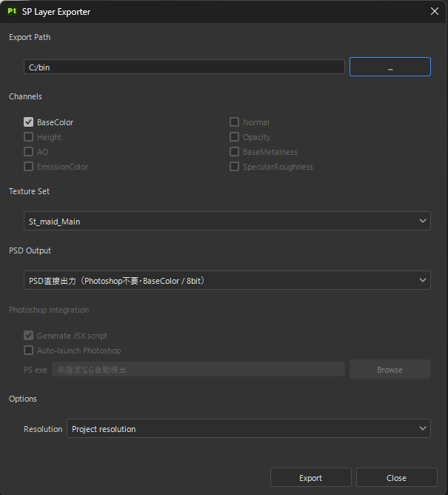The height and width of the screenshot is (495, 448).
Task: Click the Photoshop Integration section label
Action: tap(49, 310)
